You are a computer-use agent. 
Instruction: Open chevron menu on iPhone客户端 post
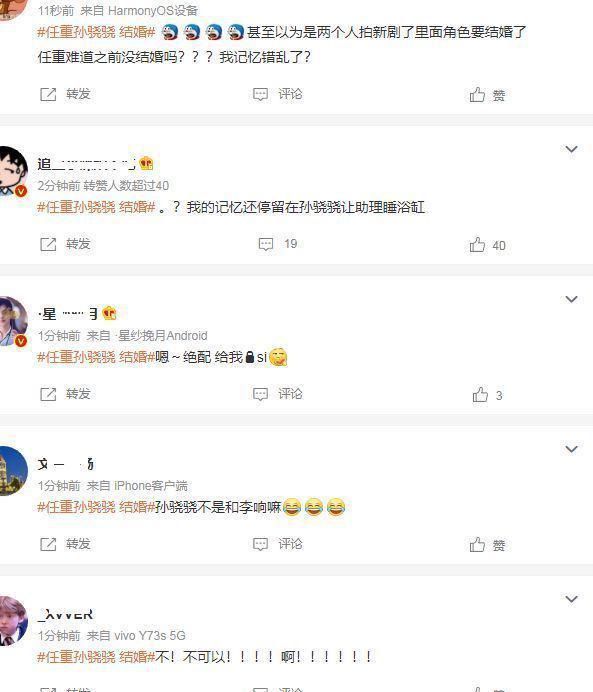click(571, 449)
